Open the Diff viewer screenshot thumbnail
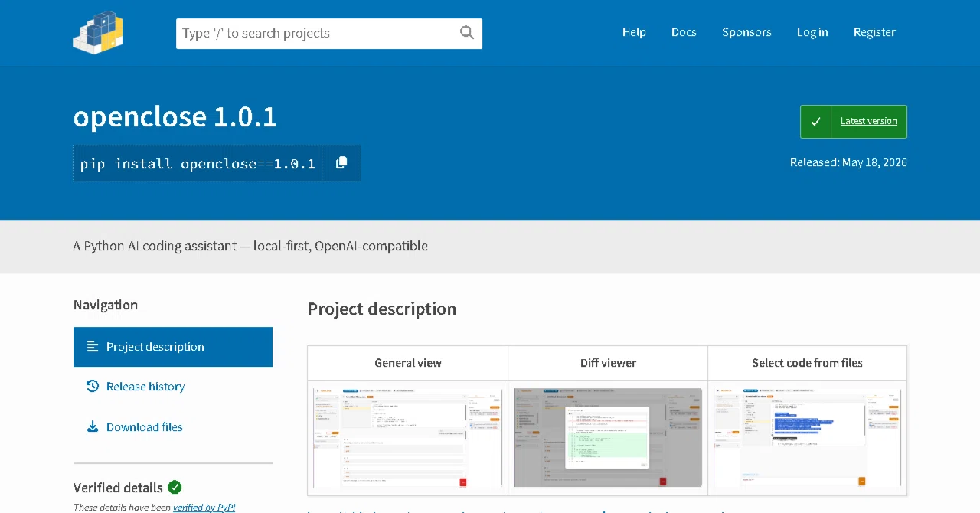This screenshot has width=980, height=513. click(x=608, y=437)
